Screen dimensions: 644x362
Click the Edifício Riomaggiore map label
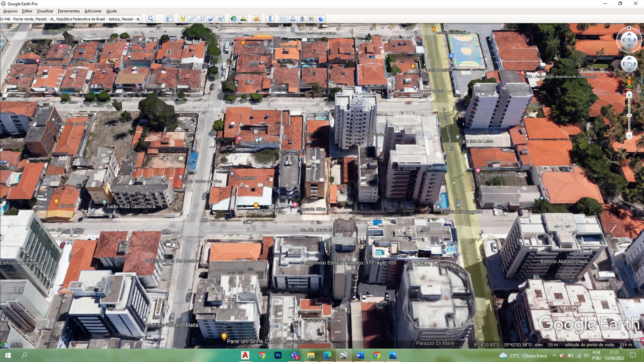[x=461, y=212]
